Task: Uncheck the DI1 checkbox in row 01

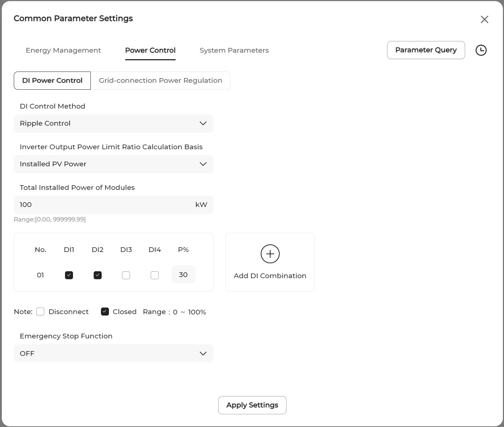Action: coord(69,275)
